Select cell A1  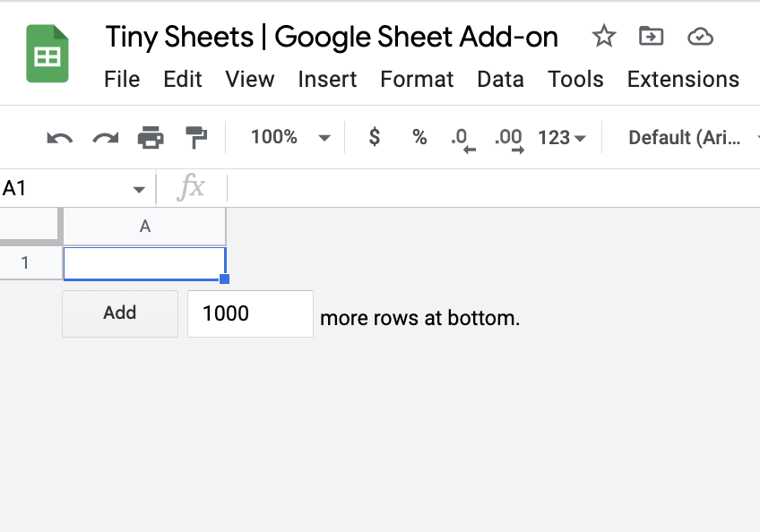[144, 263]
